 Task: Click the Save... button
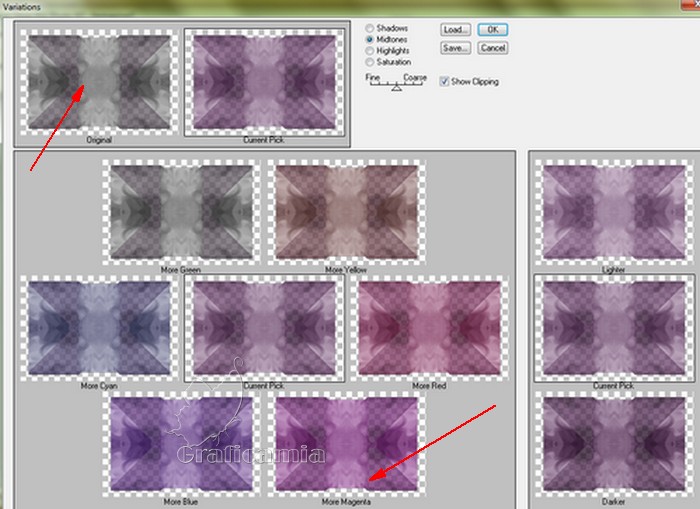(455, 48)
